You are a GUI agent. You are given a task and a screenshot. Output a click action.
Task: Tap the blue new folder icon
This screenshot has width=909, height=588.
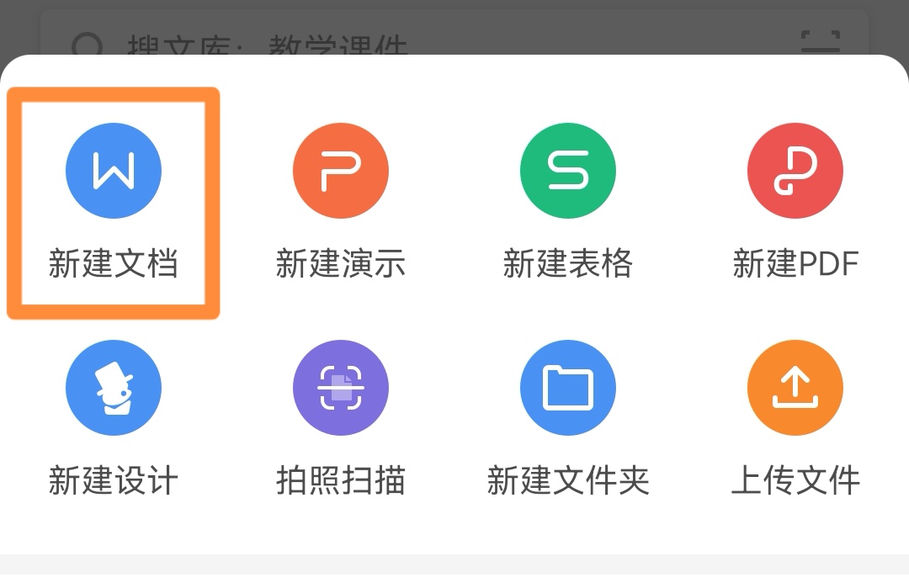(x=568, y=388)
